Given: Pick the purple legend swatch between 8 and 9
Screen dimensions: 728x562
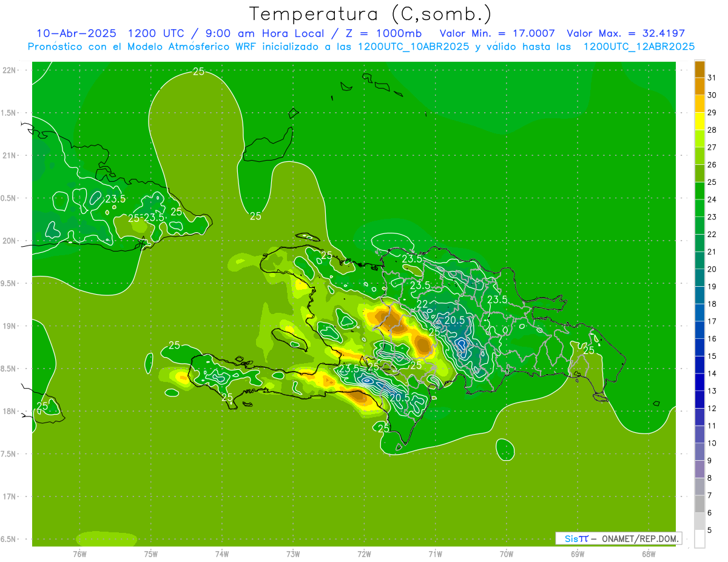Looking at the screenshot, I should [699, 469].
